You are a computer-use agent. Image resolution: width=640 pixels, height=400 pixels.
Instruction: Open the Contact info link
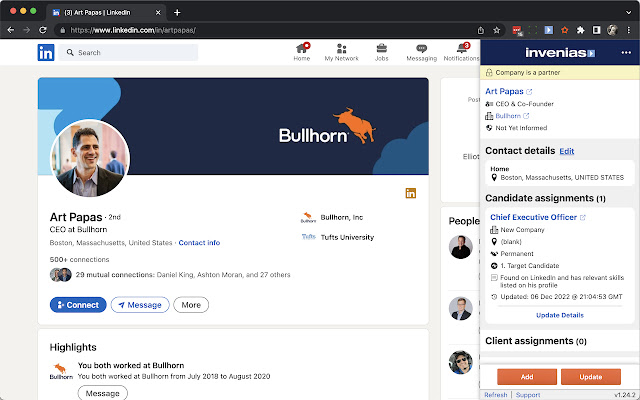[x=199, y=242]
